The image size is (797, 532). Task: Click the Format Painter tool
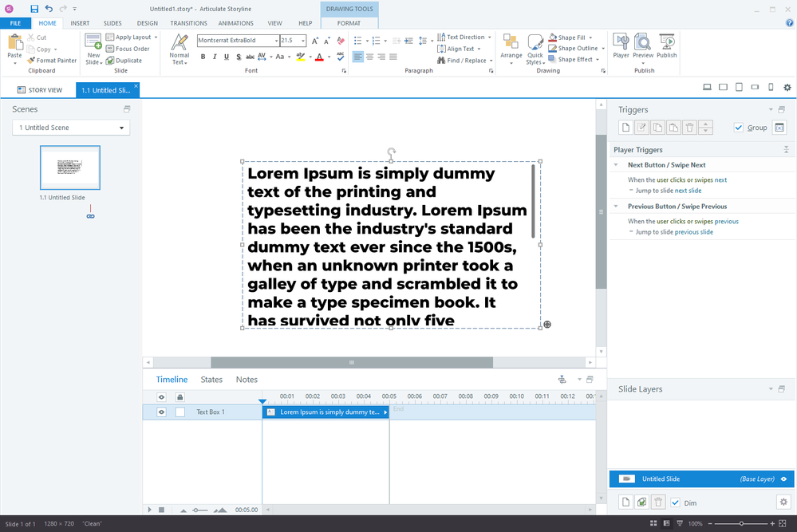click(52, 60)
